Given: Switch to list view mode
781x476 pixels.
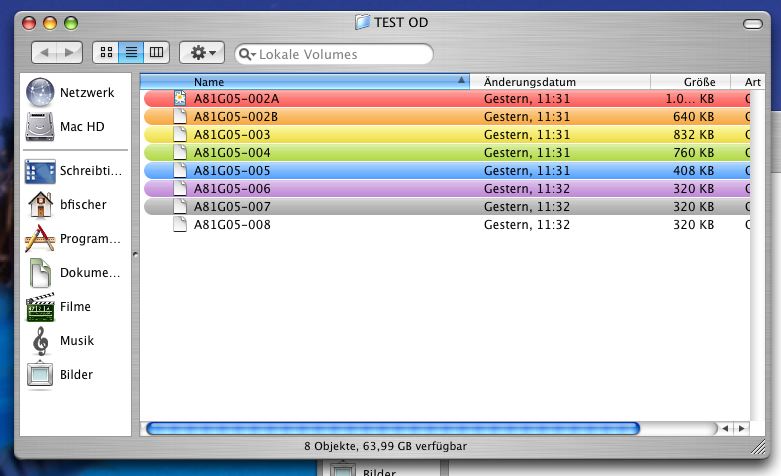Looking at the screenshot, I should [131, 52].
